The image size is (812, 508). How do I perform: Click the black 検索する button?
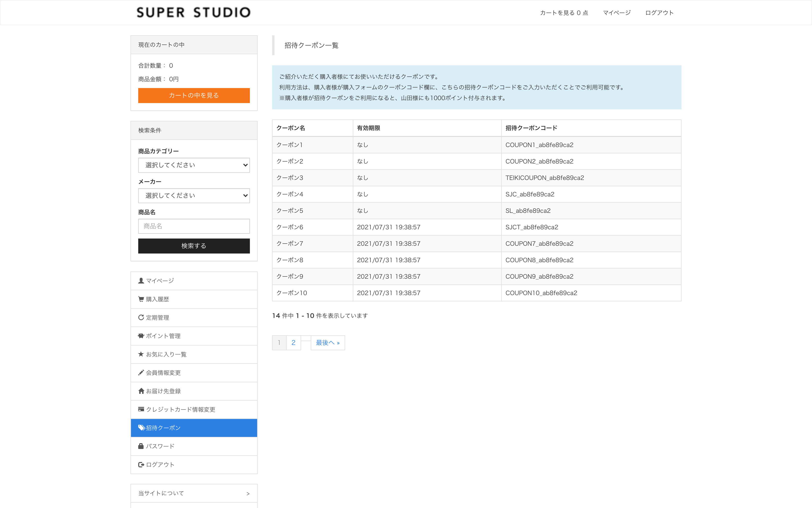[x=194, y=246]
